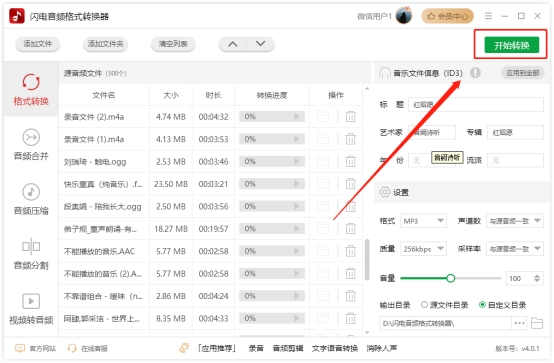Open output folder for 录音文件 (1).m4a

323,139
